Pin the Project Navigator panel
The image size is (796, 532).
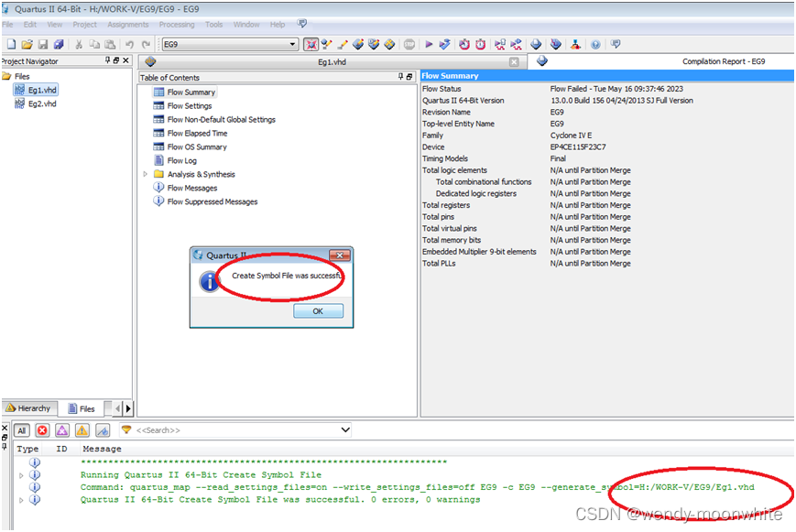[x=107, y=60]
